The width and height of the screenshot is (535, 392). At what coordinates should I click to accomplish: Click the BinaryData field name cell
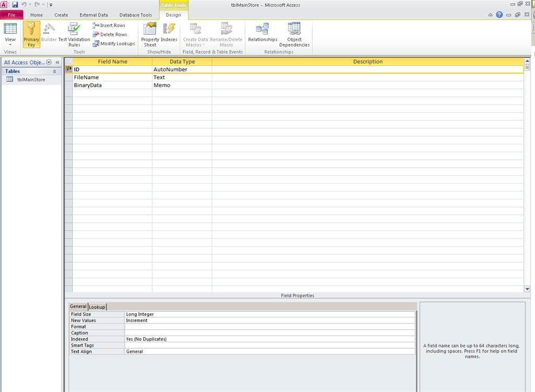point(112,85)
